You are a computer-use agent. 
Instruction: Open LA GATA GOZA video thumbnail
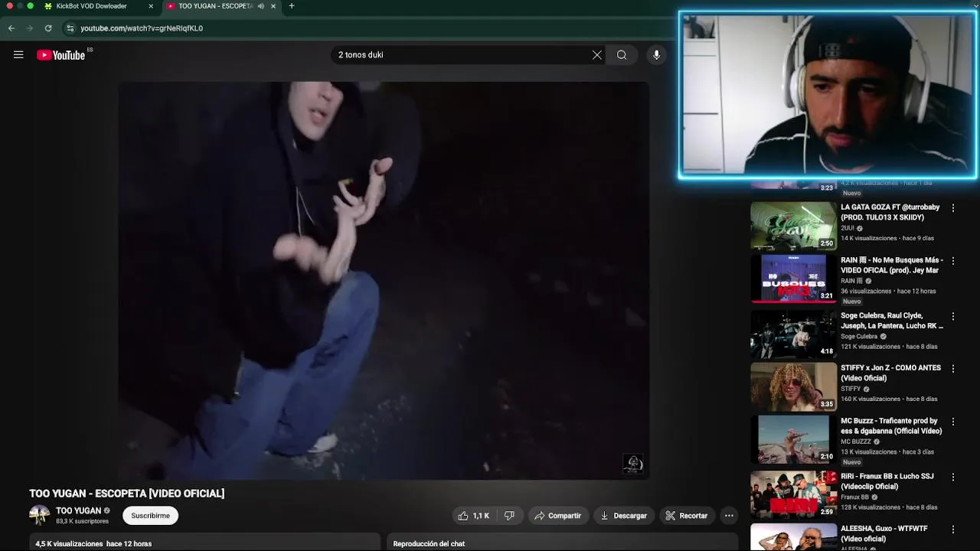[x=793, y=226]
